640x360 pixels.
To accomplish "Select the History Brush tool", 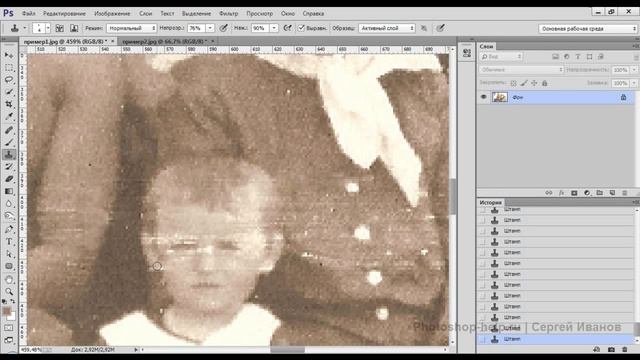I will coord(9,167).
